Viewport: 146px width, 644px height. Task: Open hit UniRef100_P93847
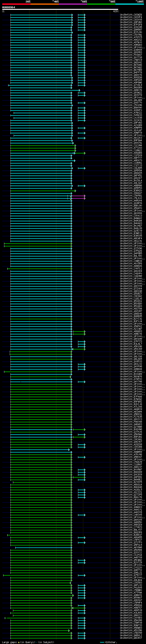click(131, 55)
